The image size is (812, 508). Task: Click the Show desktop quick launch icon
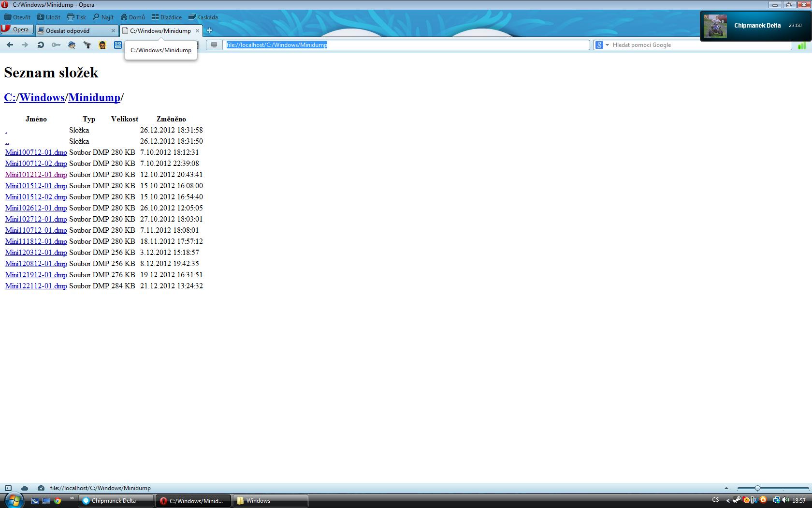click(46, 501)
